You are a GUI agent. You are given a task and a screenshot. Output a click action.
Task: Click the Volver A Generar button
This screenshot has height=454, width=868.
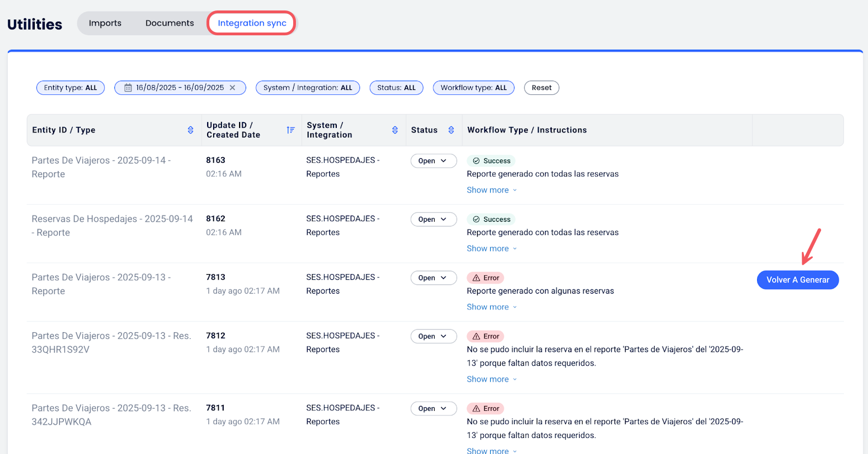(x=797, y=280)
